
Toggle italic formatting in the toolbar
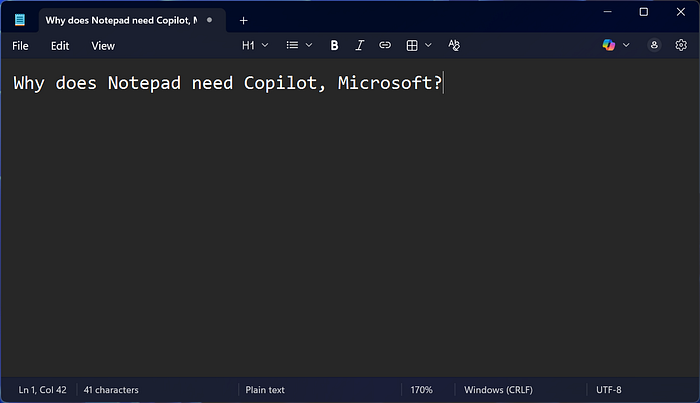click(x=360, y=45)
